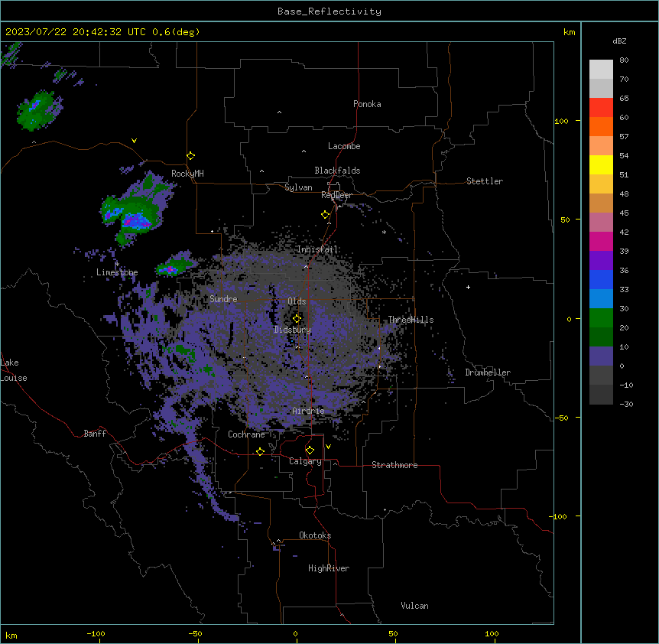Select the brown 45-48 dBZ legend swatch
Image resolution: width=659 pixels, height=644 pixels.
tap(601, 203)
